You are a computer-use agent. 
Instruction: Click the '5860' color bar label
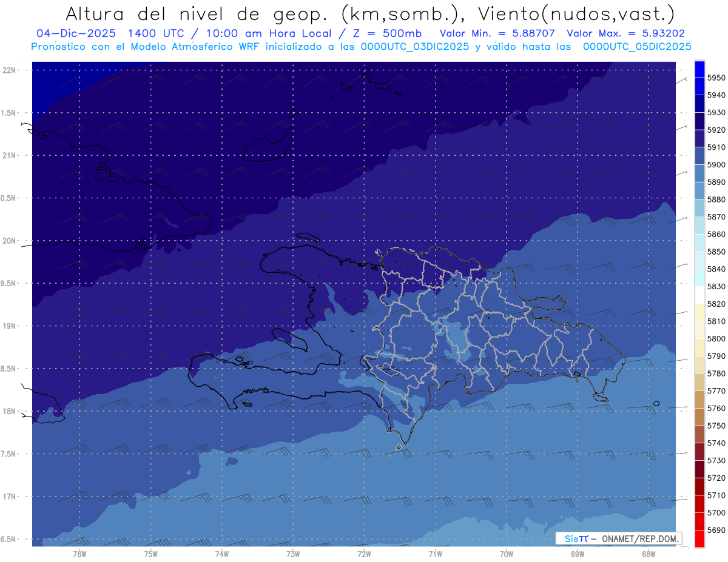[716, 234]
